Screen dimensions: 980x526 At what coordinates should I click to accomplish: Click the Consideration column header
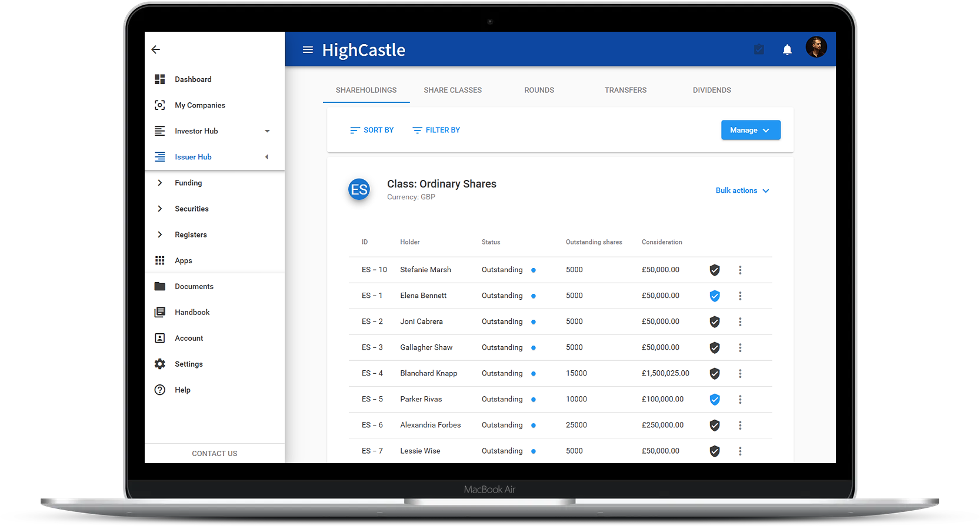click(x=662, y=242)
